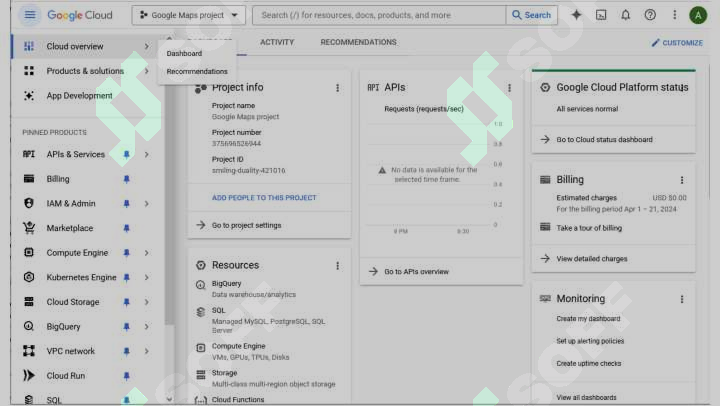
Task: Click the CUSTOMIZE button
Action: (677, 43)
